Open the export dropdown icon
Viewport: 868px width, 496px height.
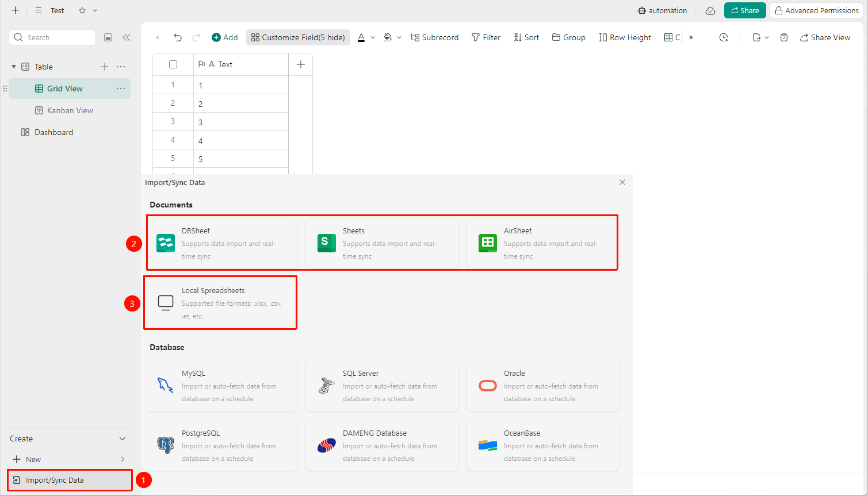(760, 37)
